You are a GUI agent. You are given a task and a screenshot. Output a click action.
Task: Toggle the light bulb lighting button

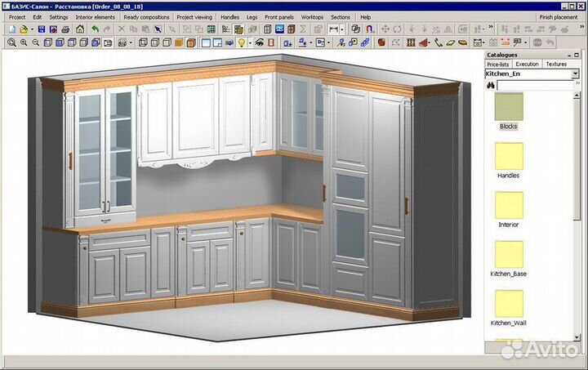(241, 42)
